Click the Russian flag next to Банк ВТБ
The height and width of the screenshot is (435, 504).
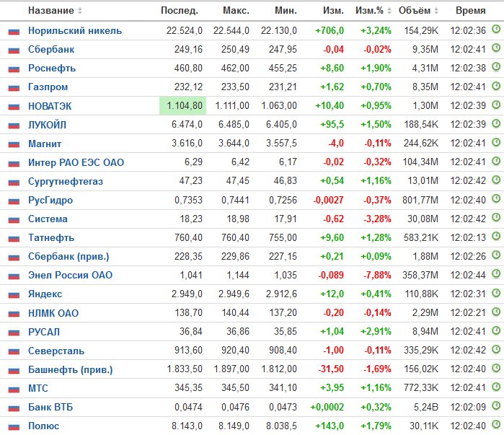pyautogui.click(x=14, y=408)
